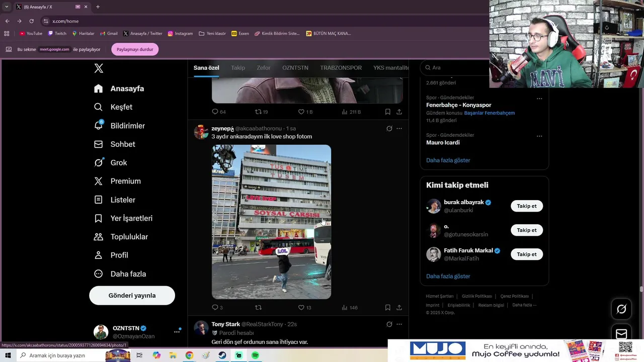The width and height of the screenshot is (644, 362).
Task: Switch to Takip tab
Action: coord(238,68)
